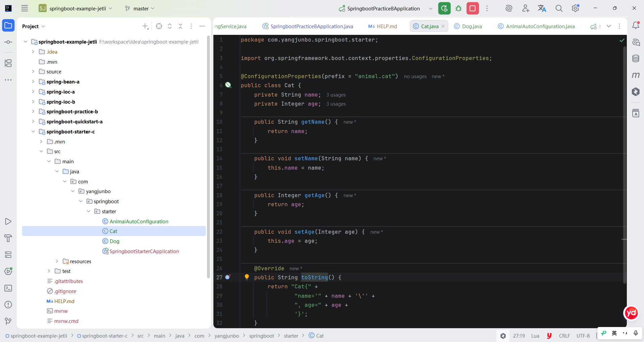Switch to HELP.md editor tab
Viewport: 644px width, 342px height.
pos(382,26)
